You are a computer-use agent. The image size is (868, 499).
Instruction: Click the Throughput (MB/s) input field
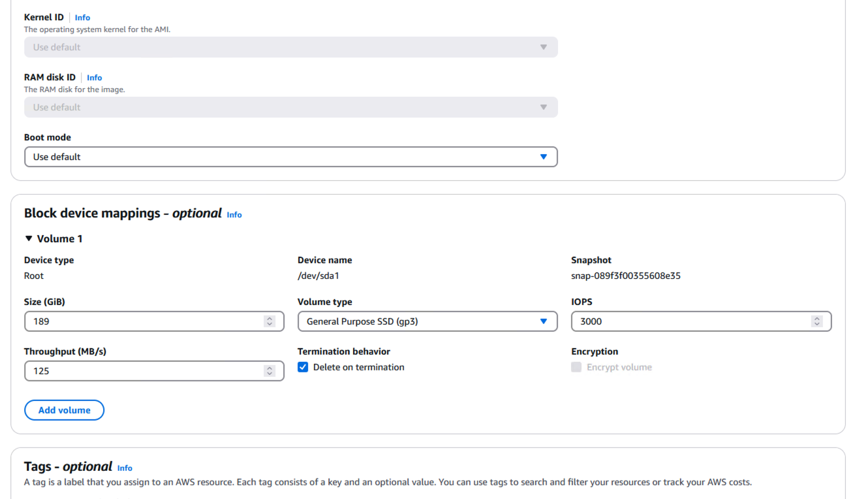click(x=144, y=371)
